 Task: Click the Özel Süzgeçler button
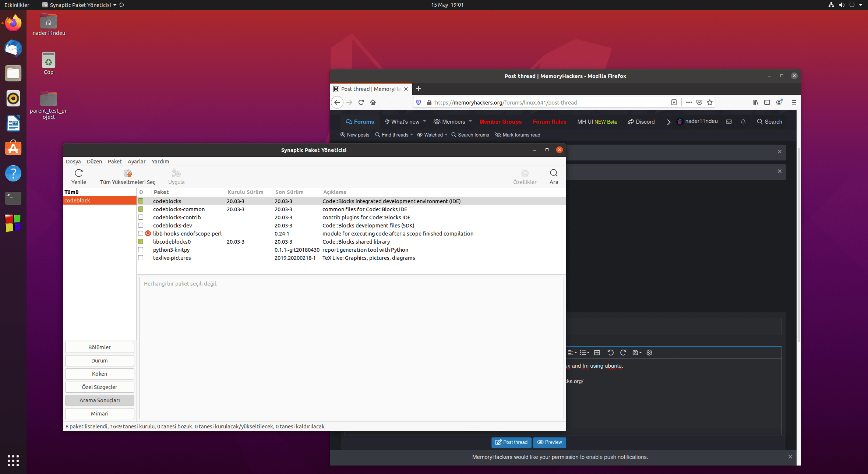point(99,387)
